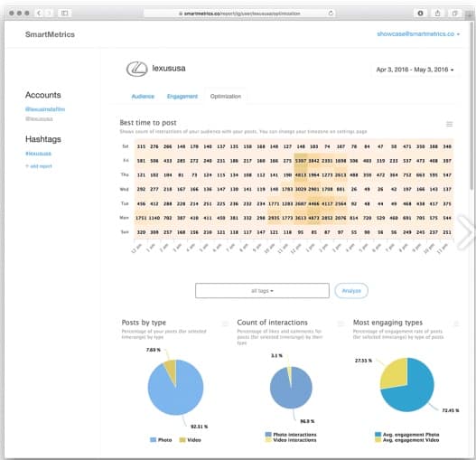Open the all tags dropdown
The width and height of the screenshot is (476, 460).
tap(262, 291)
